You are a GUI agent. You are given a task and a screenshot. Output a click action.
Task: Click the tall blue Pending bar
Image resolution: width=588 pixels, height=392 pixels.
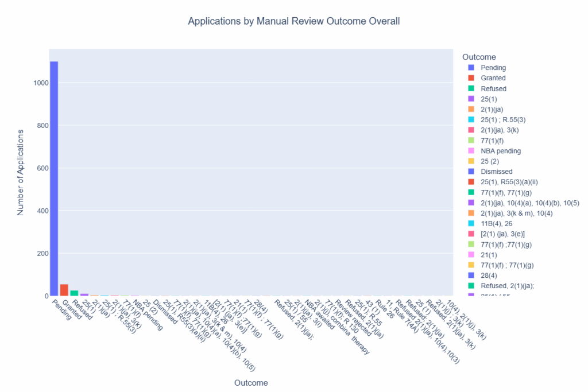tap(54, 178)
